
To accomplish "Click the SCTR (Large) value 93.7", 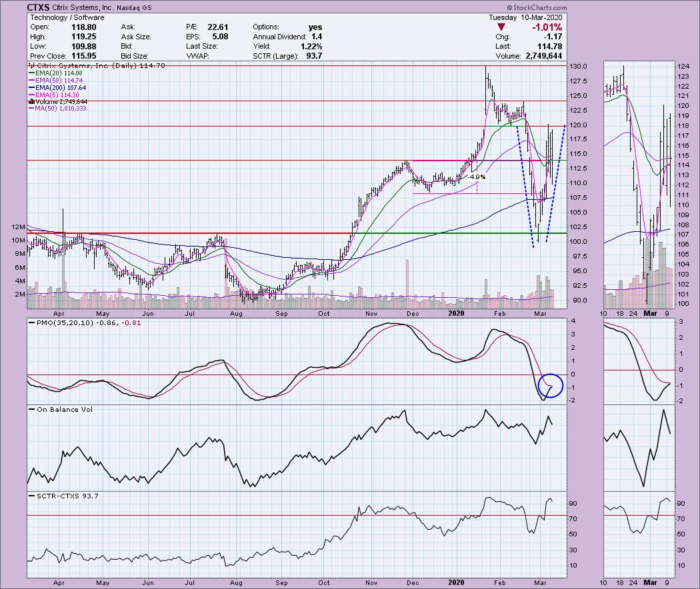I will click(x=314, y=56).
